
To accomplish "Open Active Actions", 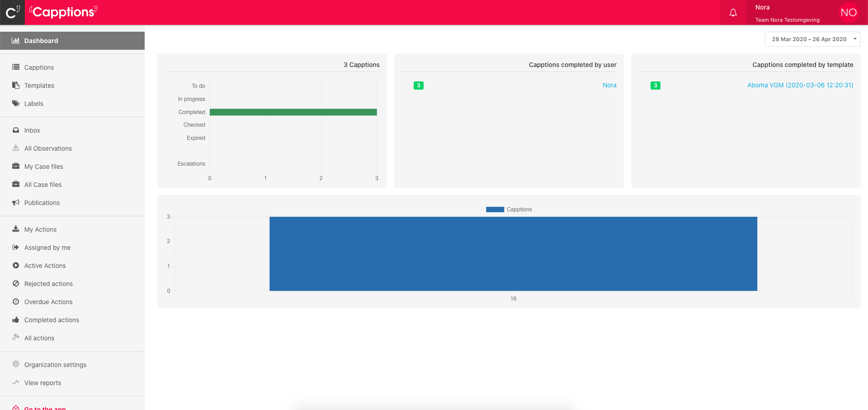I will coord(72,266).
